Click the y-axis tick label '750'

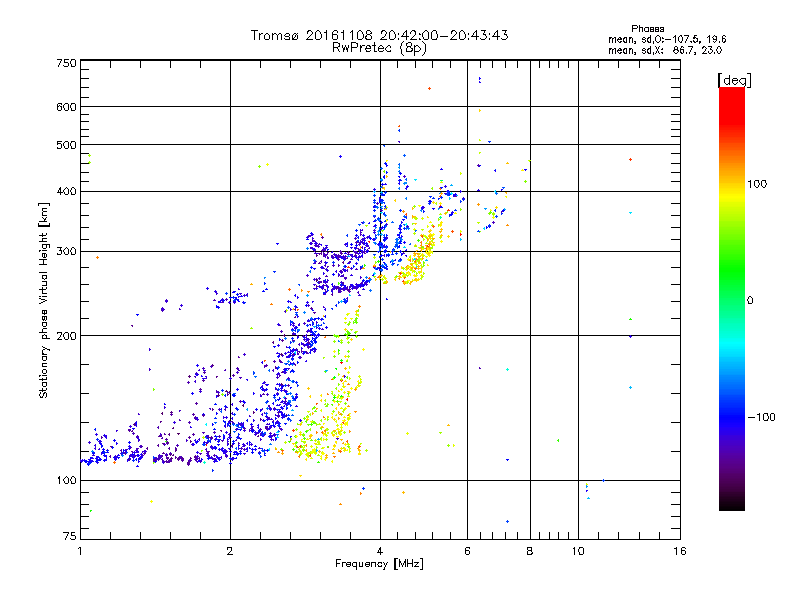66,63
